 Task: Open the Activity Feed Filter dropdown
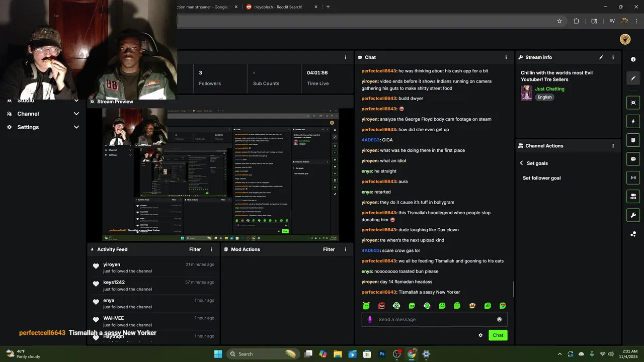pos(195,249)
